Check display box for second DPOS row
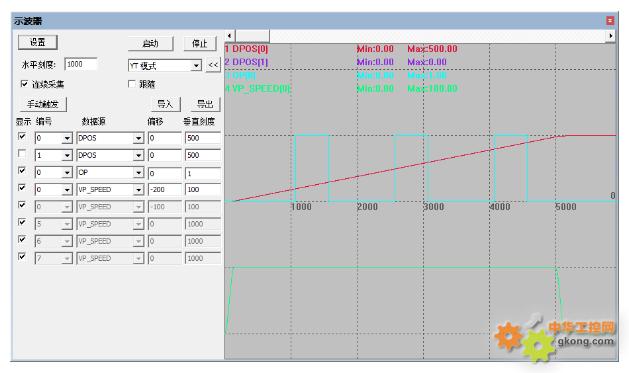 22,154
